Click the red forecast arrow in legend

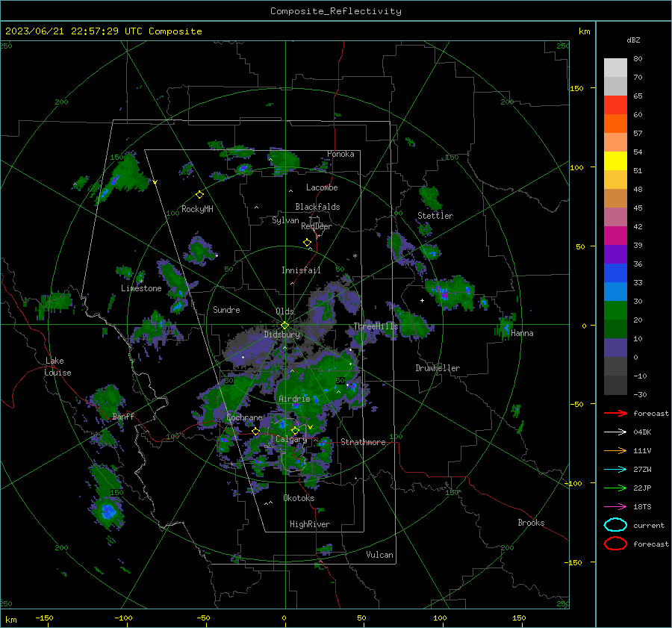click(x=615, y=413)
